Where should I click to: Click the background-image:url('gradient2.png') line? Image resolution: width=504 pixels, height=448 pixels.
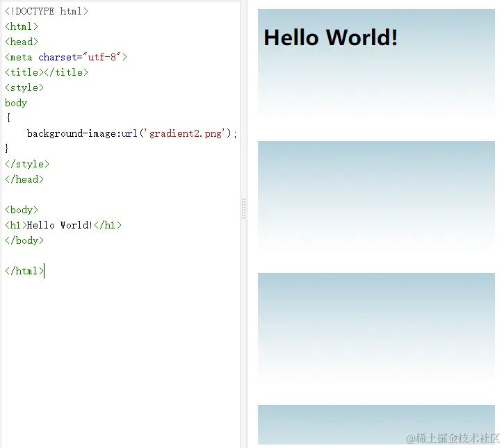[x=132, y=133]
